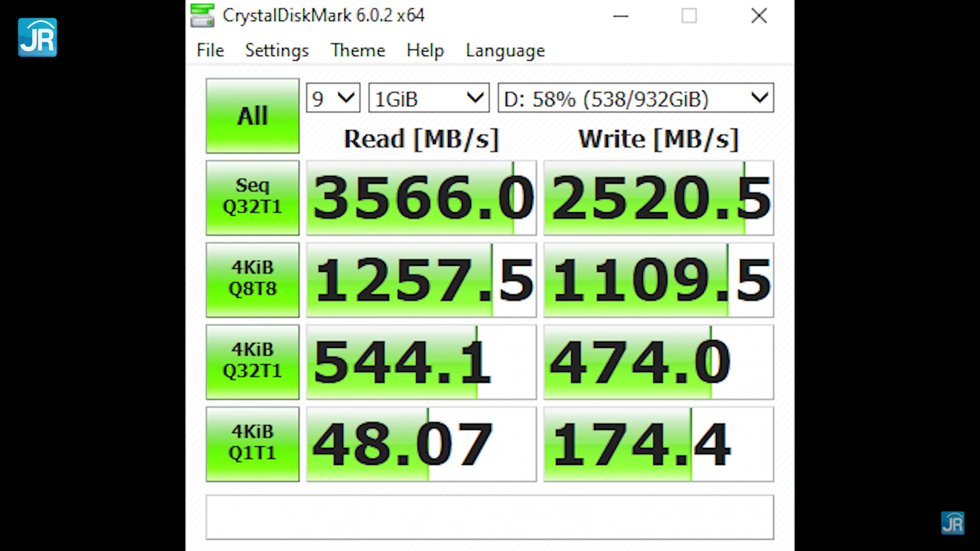This screenshot has width=980, height=551.
Task: Click the empty comment field at bottom
Action: pyautogui.click(x=489, y=517)
